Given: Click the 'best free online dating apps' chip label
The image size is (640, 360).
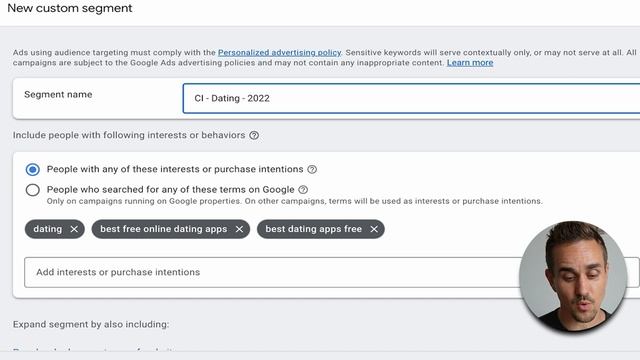Looking at the screenshot, I should (164, 229).
